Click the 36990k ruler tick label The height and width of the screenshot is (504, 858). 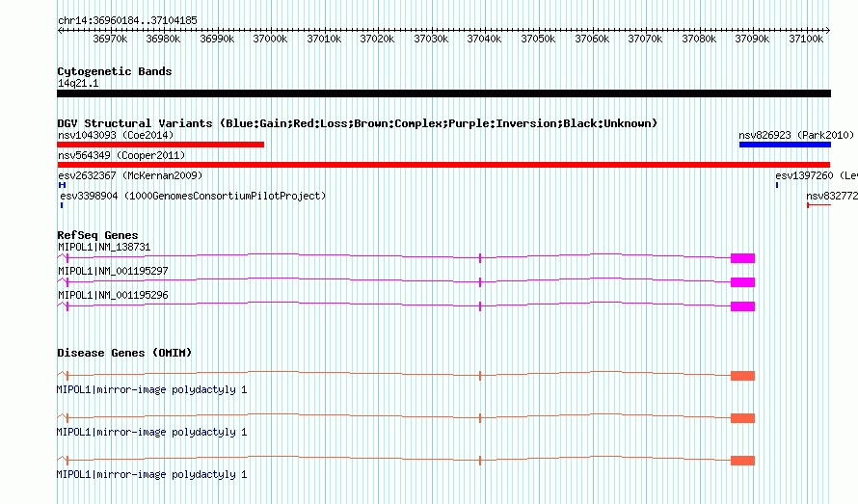[x=217, y=39]
